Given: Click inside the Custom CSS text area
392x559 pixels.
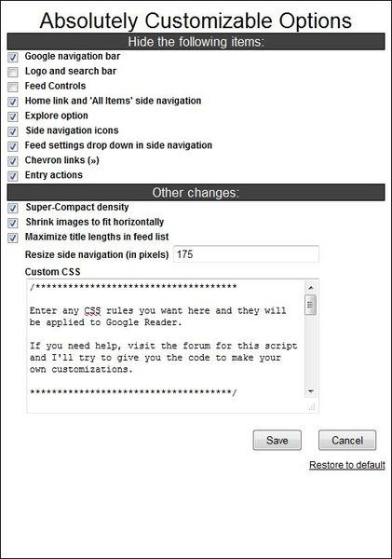Looking at the screenshot, I should [166, 346].
